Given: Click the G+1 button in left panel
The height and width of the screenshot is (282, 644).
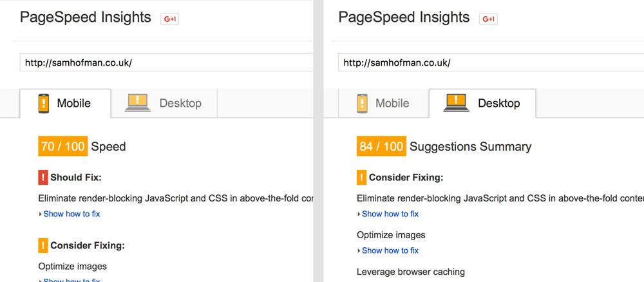Looking at the screenshot, I should [169, 19].
